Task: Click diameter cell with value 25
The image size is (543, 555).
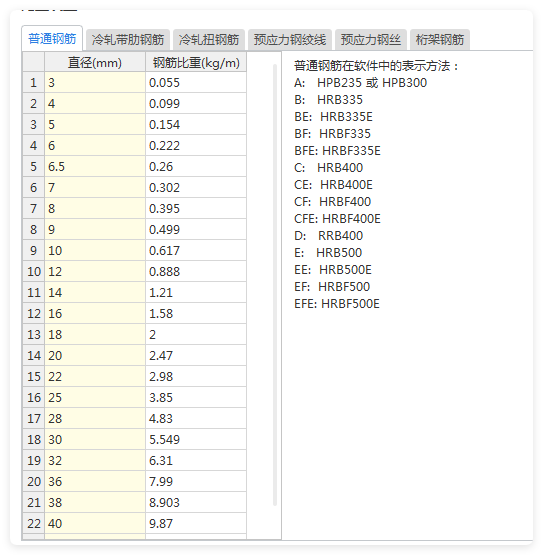Action: pos(95,397)
